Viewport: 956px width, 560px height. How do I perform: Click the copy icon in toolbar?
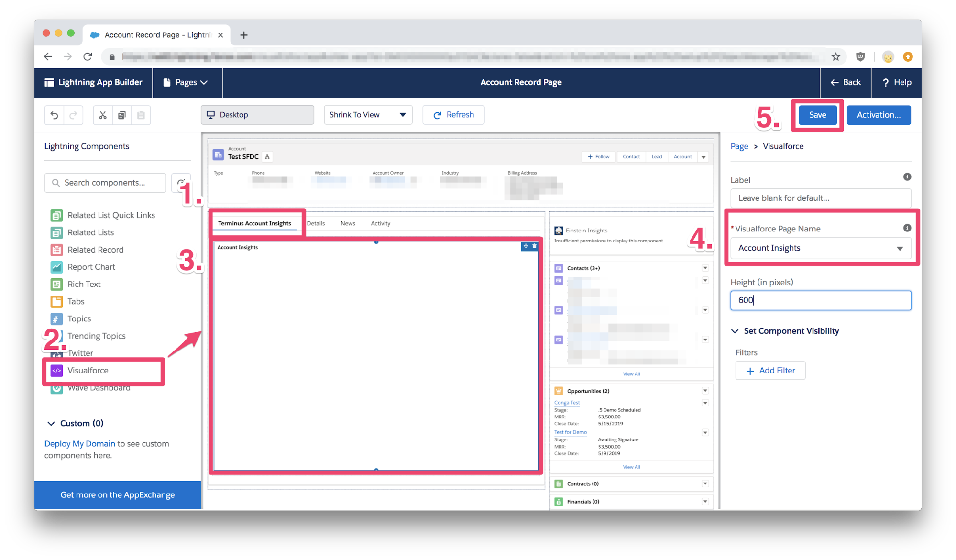[122, 115]
